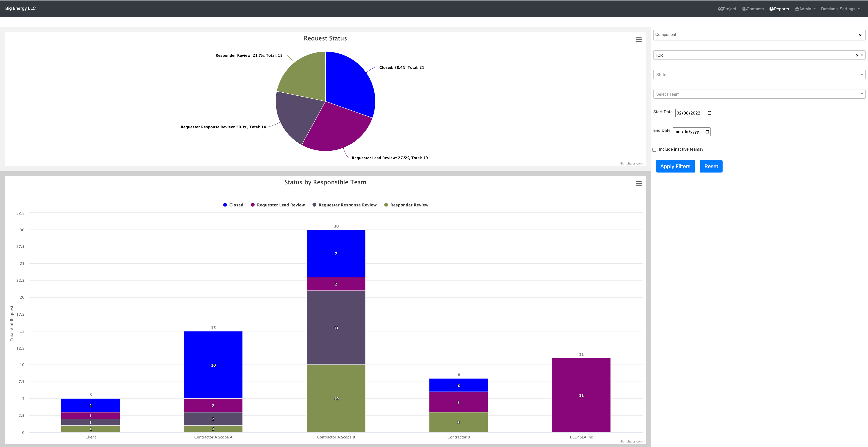
Task: Click the Closed slice of pie chart
Action: (350, 84)
